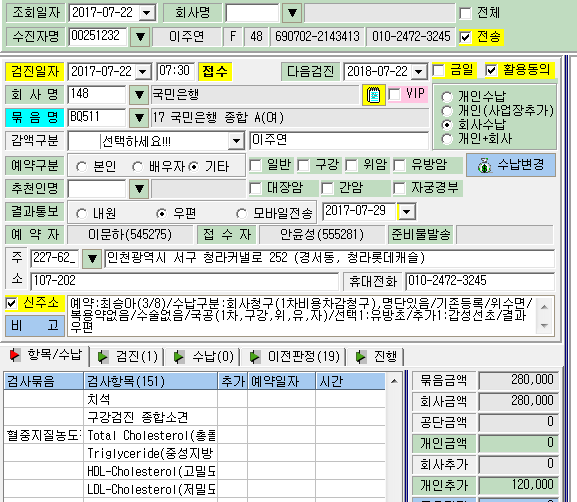Click the money bag 수납변경 button
The height and width of the screenshot is (502, 577).
point(511,165)
